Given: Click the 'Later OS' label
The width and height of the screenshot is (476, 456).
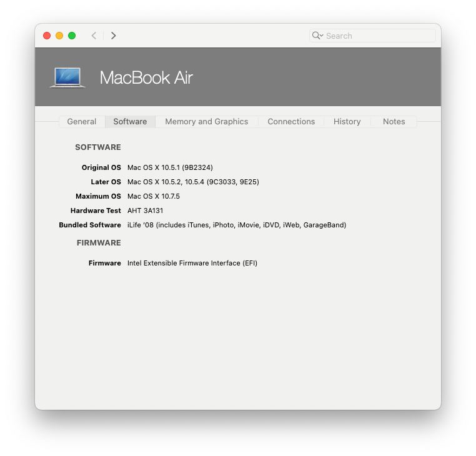Looking at the screenshot, I should (x=106, y=182).
